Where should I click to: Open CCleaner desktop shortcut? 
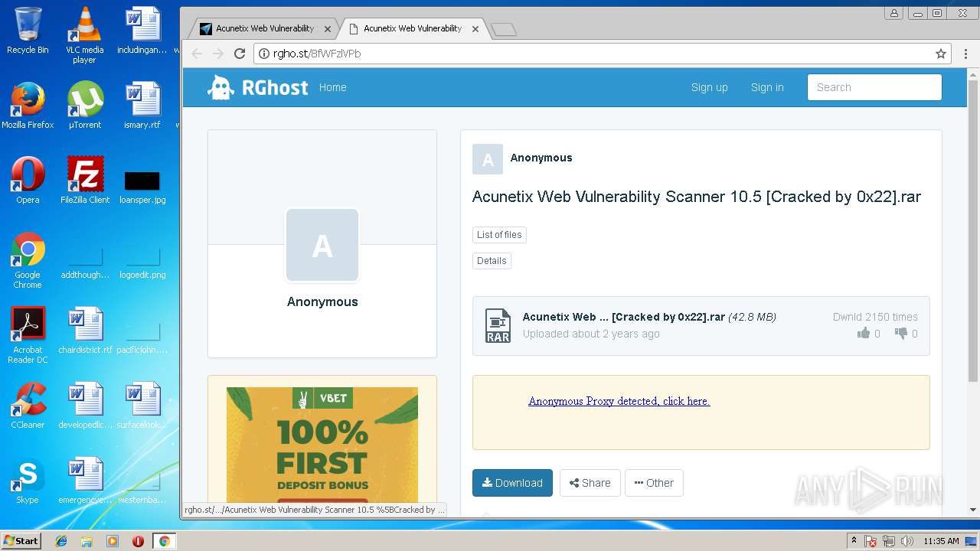pyautogui.click(x=28, y=406)
